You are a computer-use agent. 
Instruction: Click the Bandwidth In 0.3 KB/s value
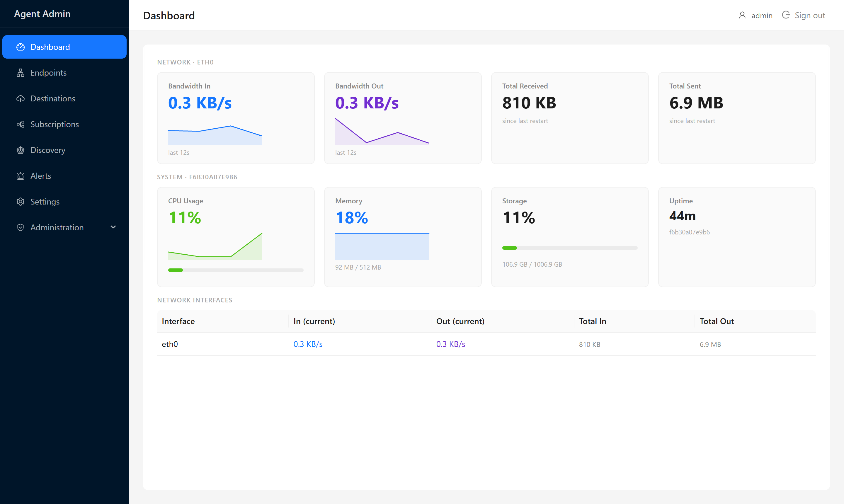pos(200,103)
